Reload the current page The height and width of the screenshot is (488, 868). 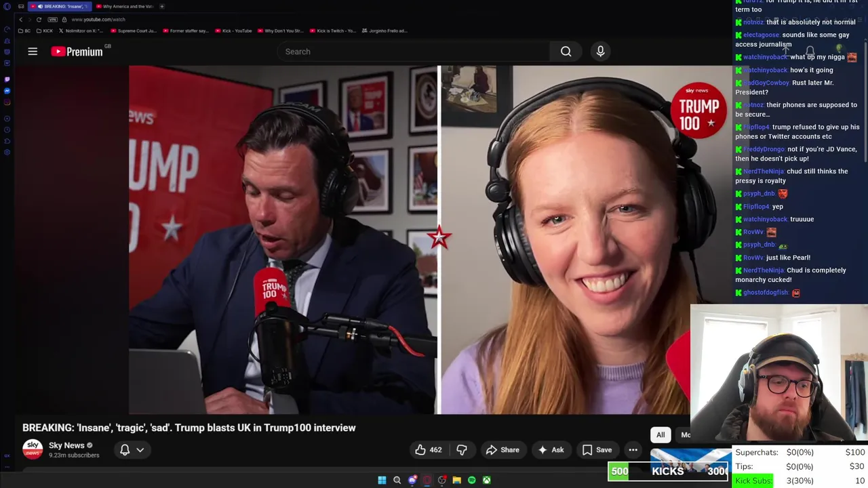39,20
